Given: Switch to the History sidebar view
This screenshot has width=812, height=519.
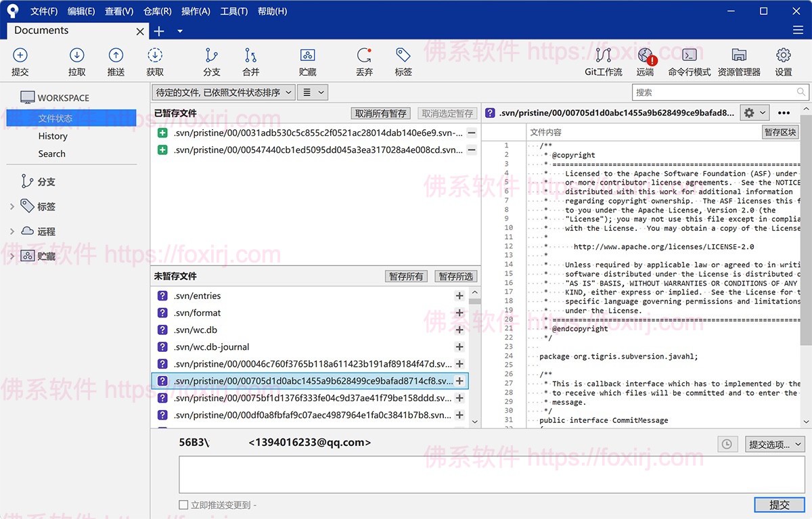Looking at the screenshot, I should [x=53, y=136].
